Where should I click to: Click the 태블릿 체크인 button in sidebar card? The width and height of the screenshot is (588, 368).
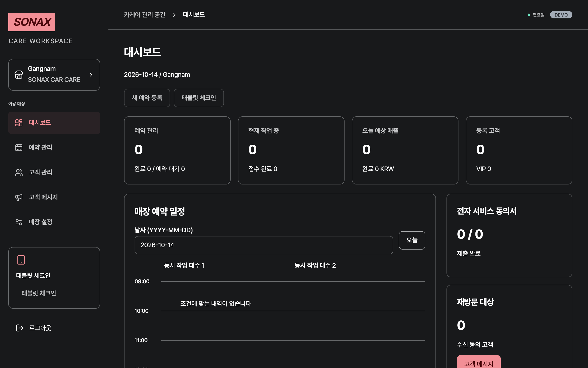(x=39, y=293)
